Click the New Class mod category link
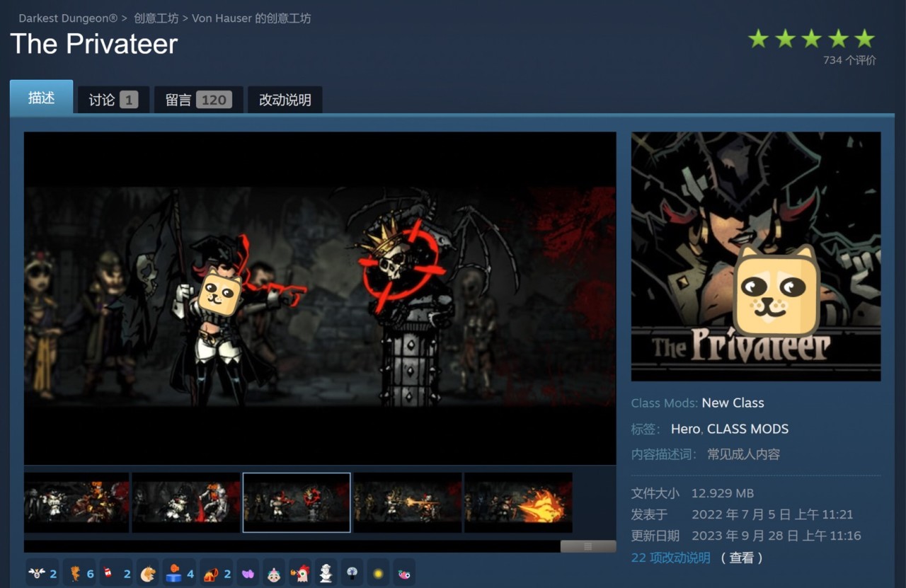 pos(733,403)
